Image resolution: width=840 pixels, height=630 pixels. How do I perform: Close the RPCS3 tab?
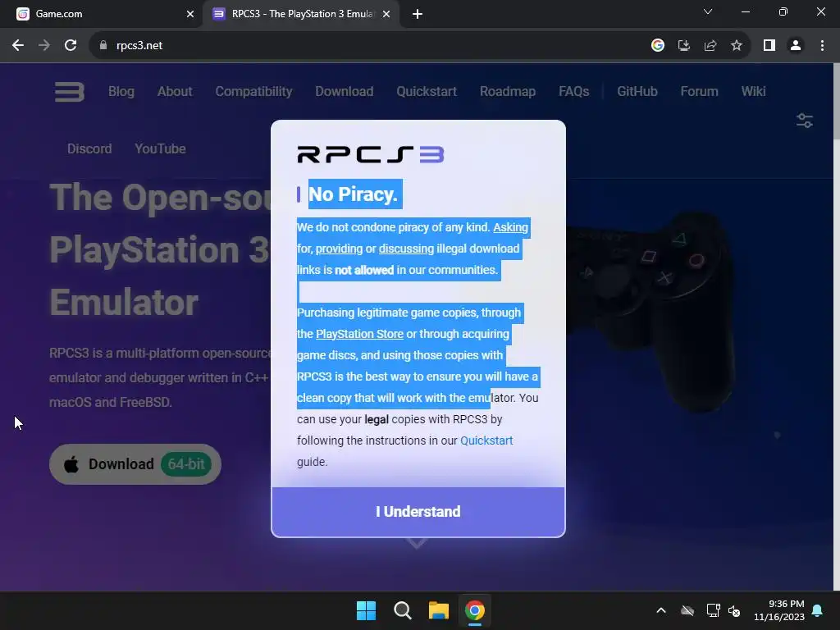(x=386, y=14)
